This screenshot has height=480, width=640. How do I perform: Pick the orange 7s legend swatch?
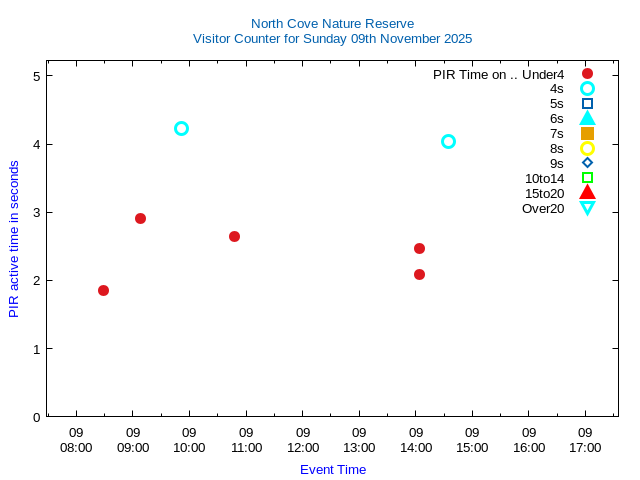coord(587,133)
